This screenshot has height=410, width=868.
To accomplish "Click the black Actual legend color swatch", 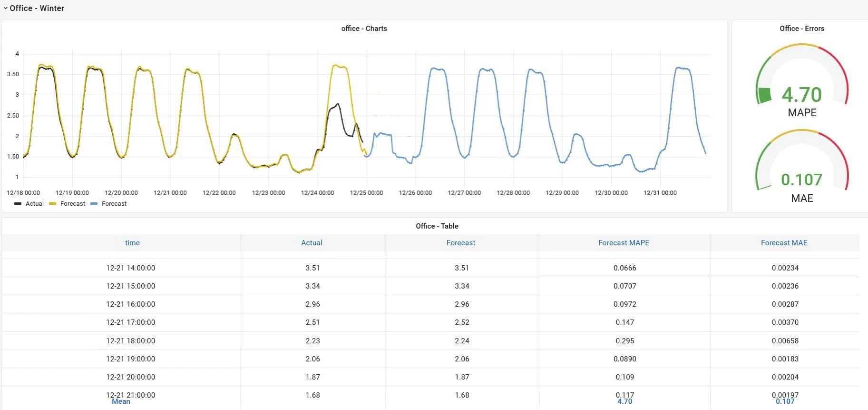I will pyautogui.click(x=18, y=204).
